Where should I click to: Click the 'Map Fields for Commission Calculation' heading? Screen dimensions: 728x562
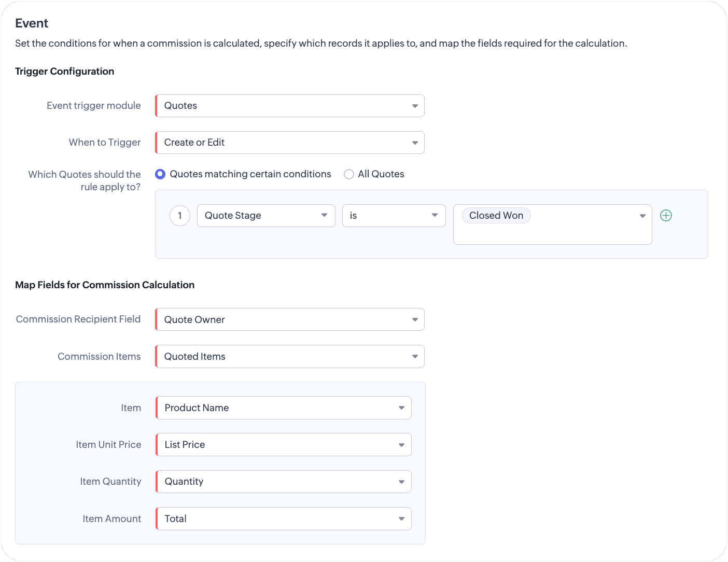coord(105,285)
